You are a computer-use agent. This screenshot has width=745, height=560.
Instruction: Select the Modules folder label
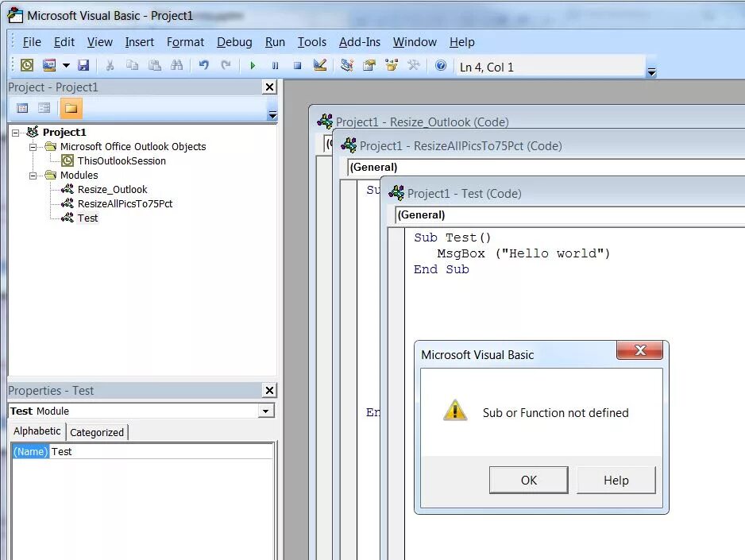(79, 176)
